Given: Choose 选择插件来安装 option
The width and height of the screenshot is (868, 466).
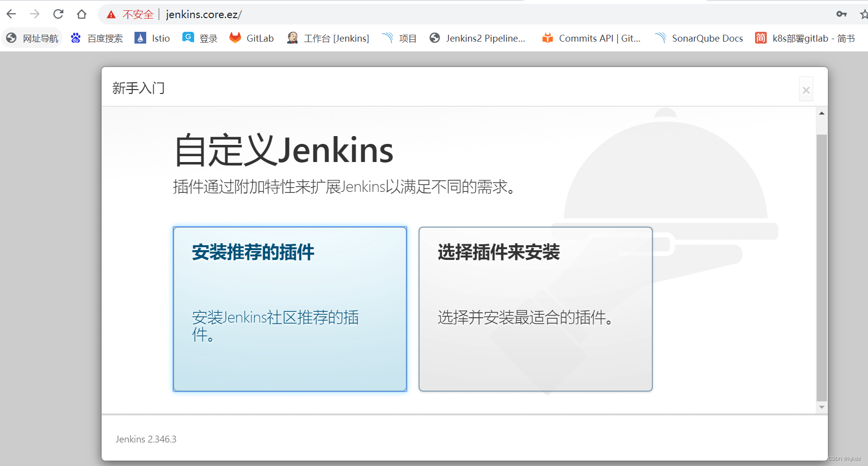Looking at the screenshot, I should [x=535, y=309].
